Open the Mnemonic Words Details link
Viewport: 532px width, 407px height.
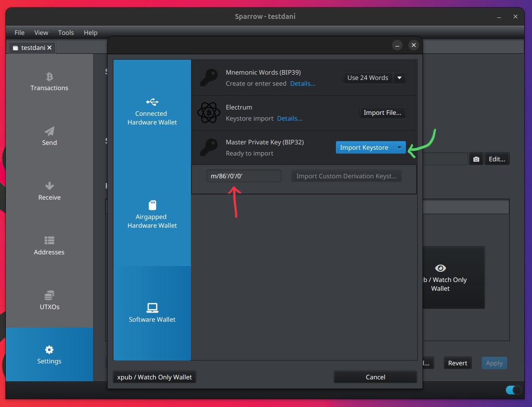click(302, 83)
